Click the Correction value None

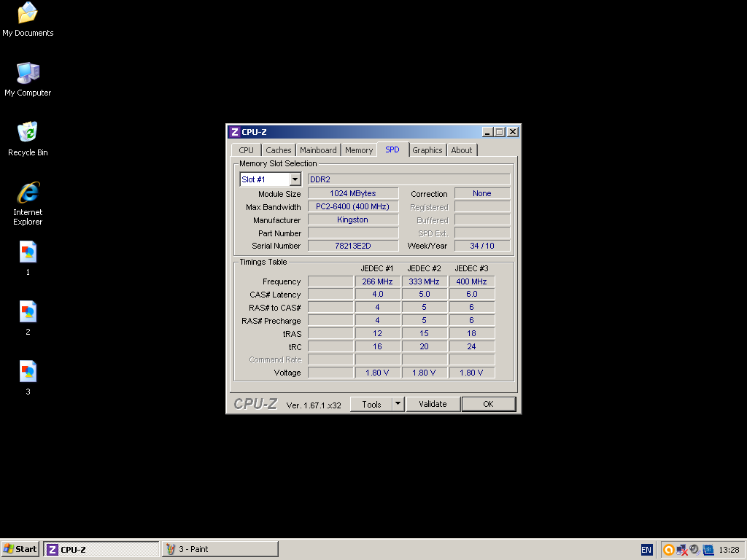click(x=482, y=193)
